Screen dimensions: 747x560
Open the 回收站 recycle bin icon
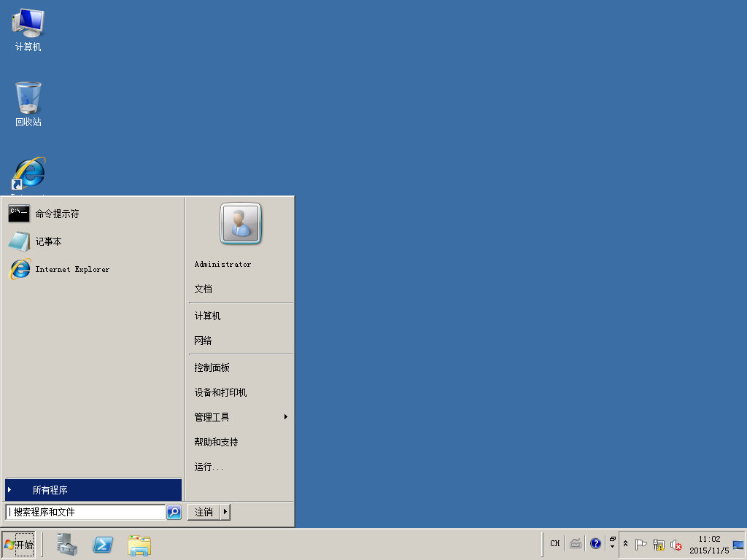click(28, 104)
